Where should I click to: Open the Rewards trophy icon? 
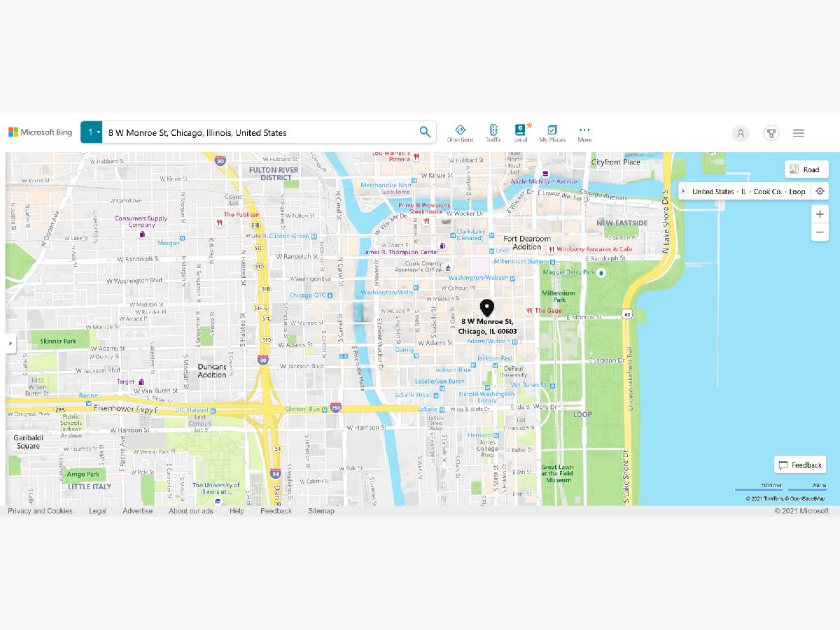[771, 133]
